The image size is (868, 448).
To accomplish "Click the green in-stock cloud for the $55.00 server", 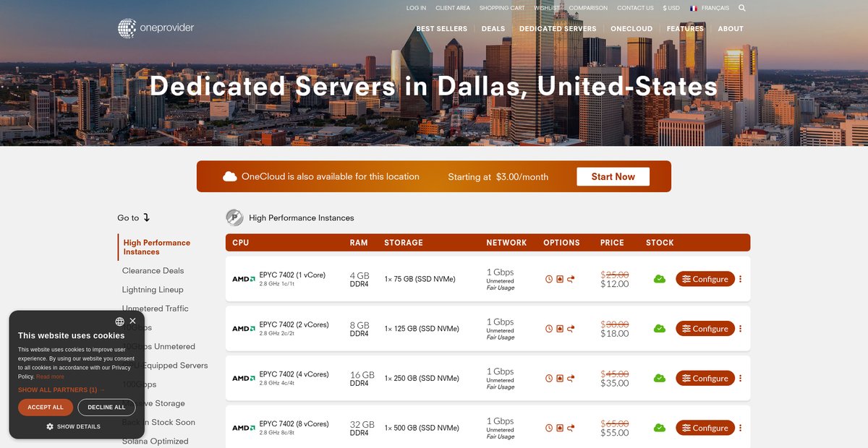I will (660, 428).
